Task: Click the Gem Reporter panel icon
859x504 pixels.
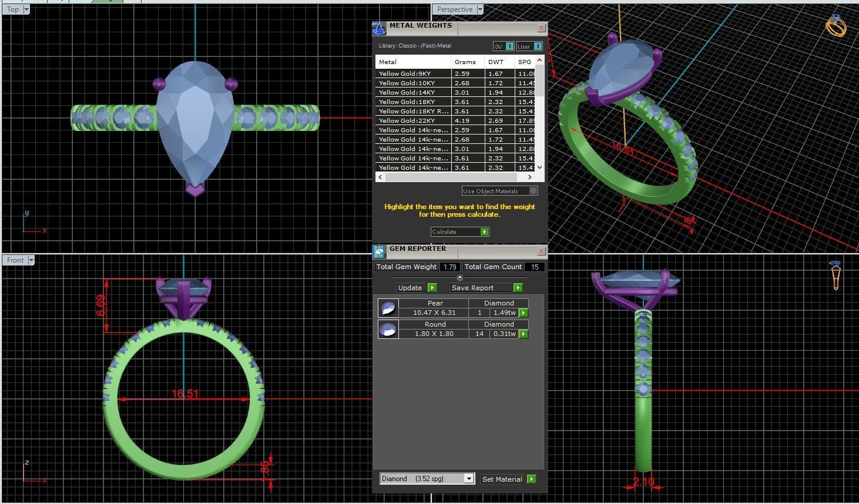Action: click(x=379, y=252)
